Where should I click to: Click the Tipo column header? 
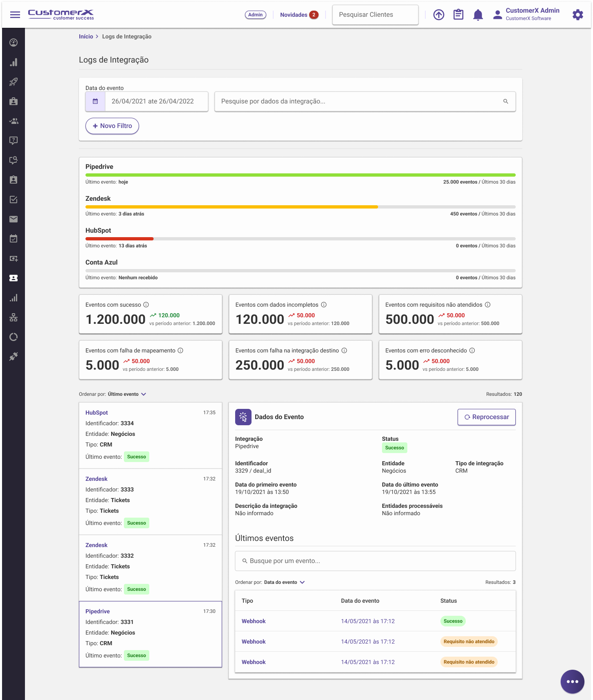click(247, 601)
